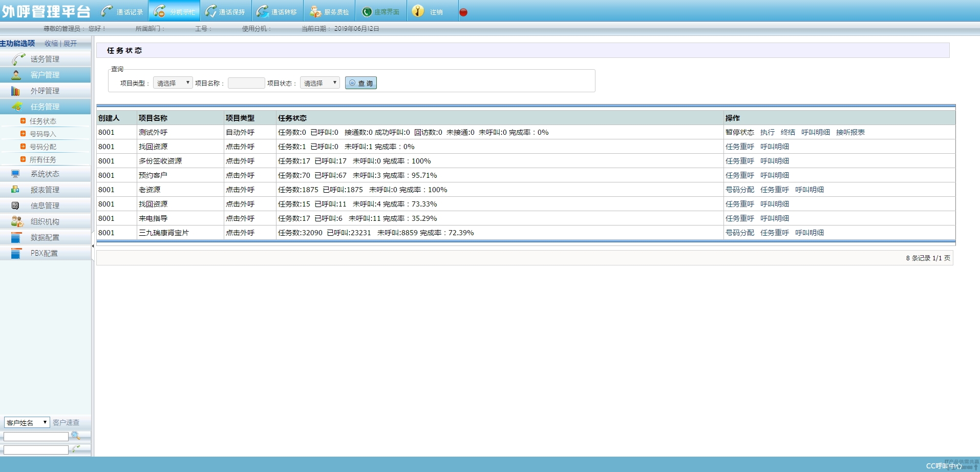
Task: Click the 通话保持 call hold icon
Action: click(210, 11)
